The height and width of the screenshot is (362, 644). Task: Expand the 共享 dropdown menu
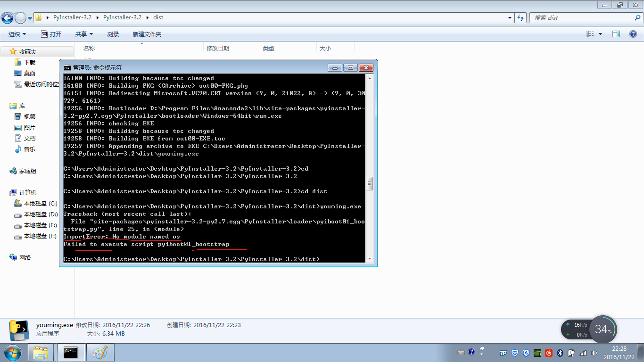84,34
